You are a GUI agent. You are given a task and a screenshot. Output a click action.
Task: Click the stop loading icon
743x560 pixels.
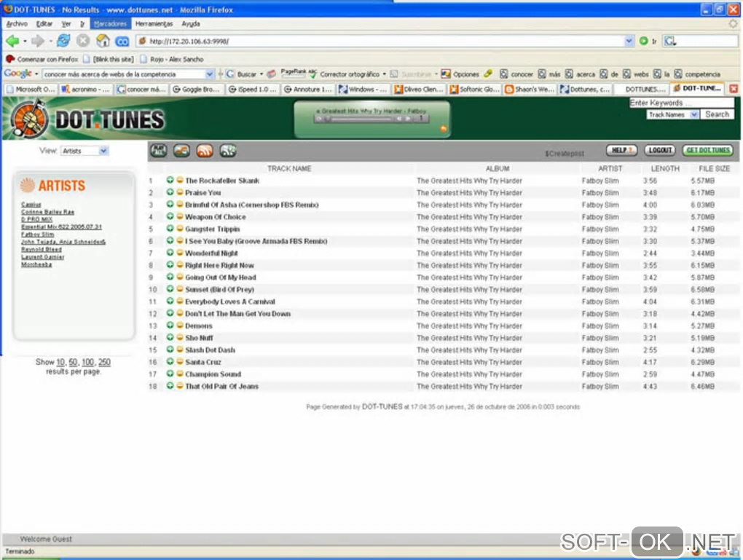point(83,42)
